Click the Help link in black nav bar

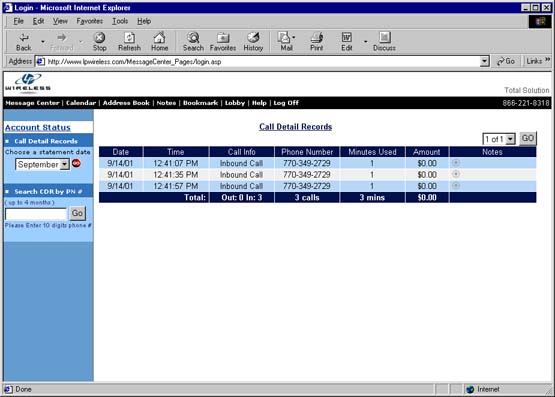coord(259,103)
